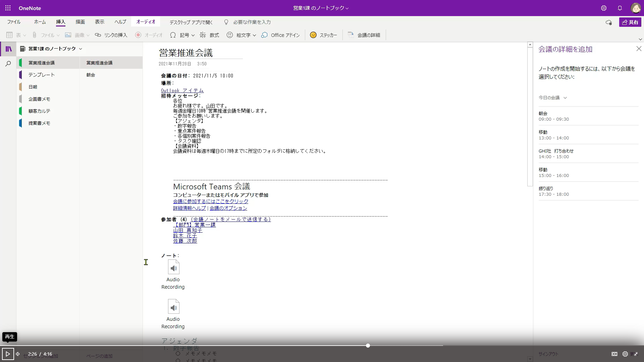Toggle playback with the play button
Screen dimensions: 644x362
8,354
